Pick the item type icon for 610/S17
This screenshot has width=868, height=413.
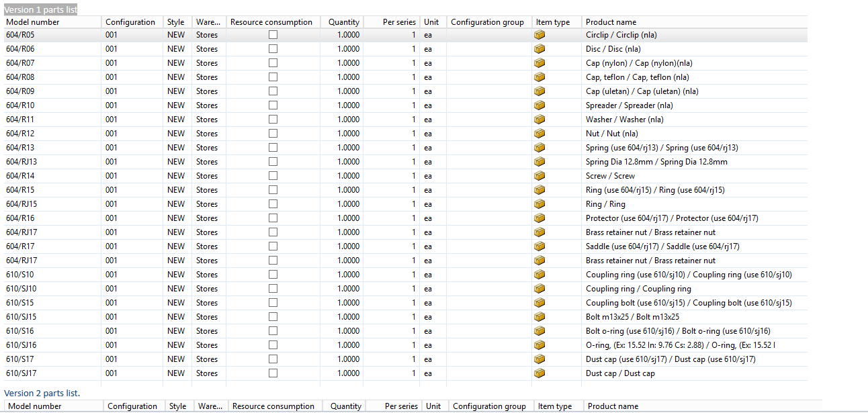pos(539,359)
